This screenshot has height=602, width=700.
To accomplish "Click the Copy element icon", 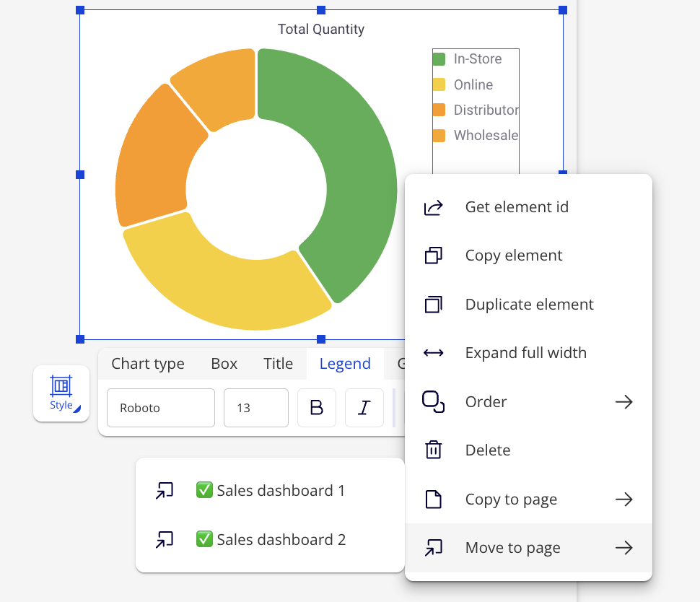I will [433, 256].
